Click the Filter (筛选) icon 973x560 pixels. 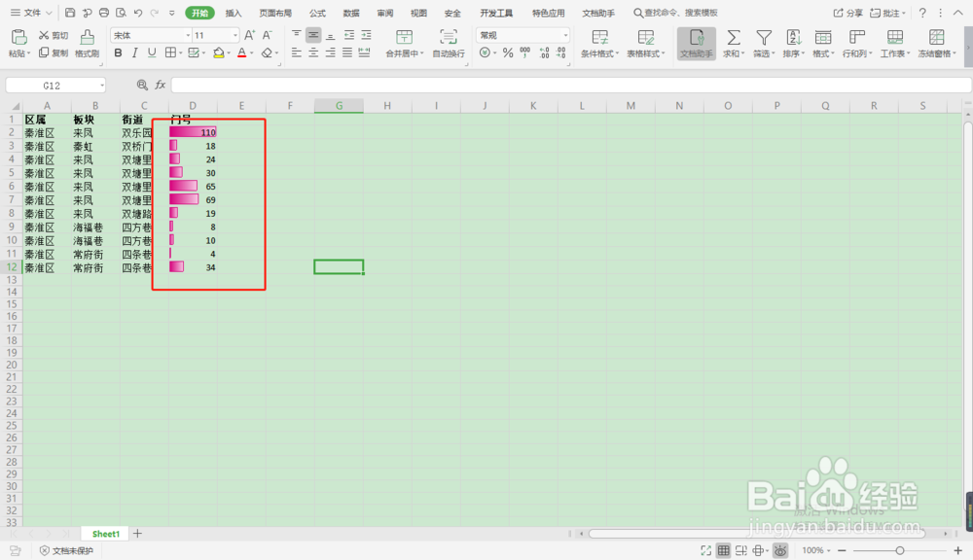763,39
